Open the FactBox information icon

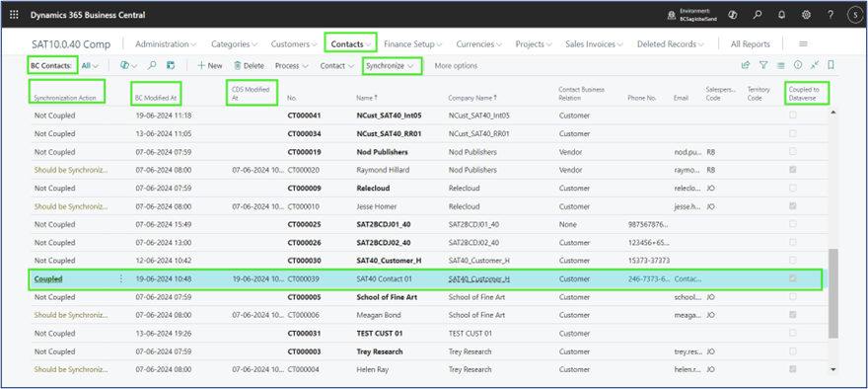(798, 65)
